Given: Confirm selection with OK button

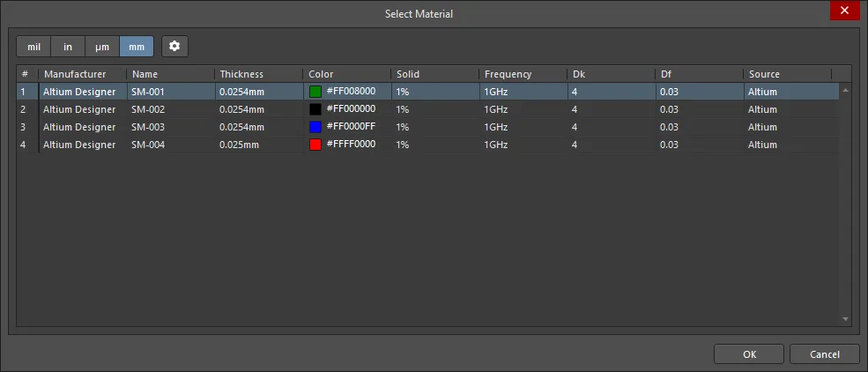Looking at the screenshot, I should (x=749, y=354).
